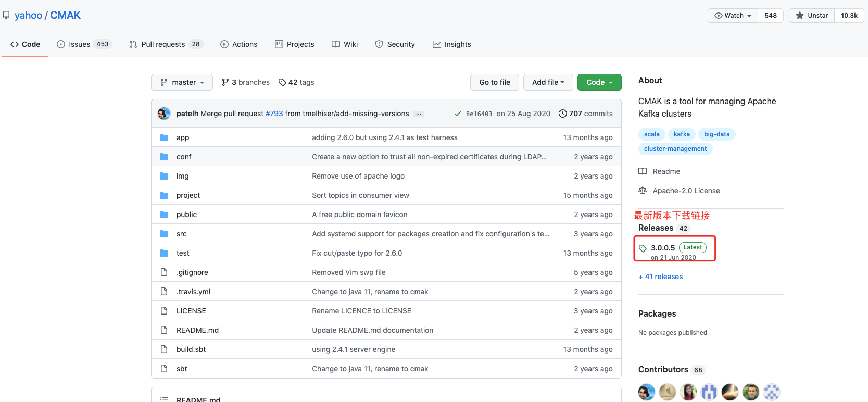The height and width of the screenshot is (402, 868).
Task: Click the LICENSE file icon
Action: pos(164,311)
